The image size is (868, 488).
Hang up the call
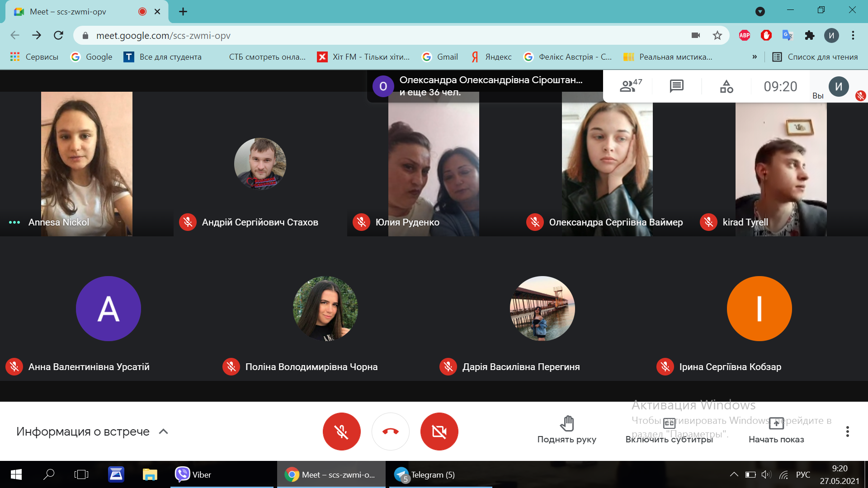coord(390,432)
